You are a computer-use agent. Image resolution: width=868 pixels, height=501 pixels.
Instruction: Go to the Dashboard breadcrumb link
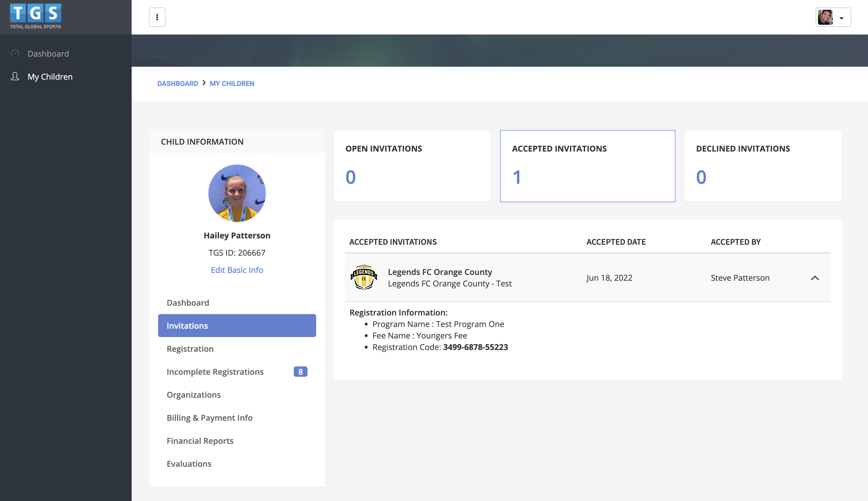point(177,84)
